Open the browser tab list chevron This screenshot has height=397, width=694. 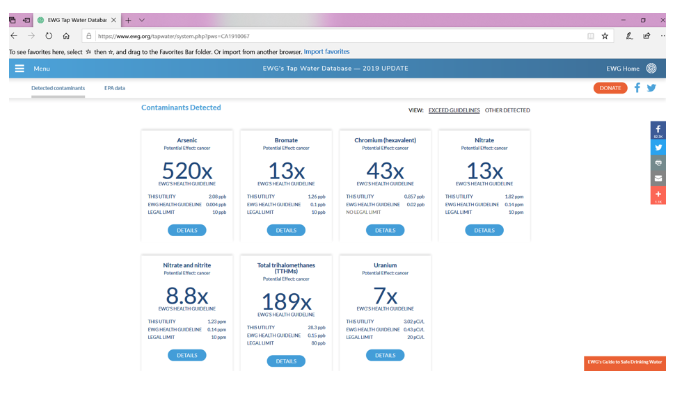tap(142, 20)
